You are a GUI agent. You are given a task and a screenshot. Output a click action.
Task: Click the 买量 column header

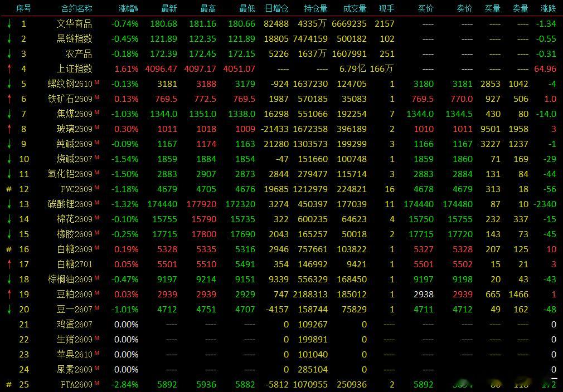(492, 8)
